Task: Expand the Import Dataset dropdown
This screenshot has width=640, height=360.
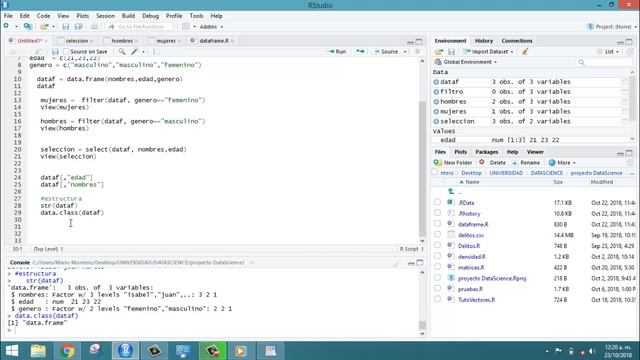Action: click(x=489, y=52)
